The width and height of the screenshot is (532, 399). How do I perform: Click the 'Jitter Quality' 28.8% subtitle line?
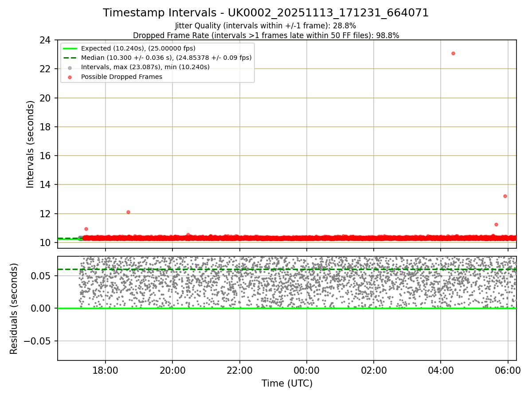266,26
